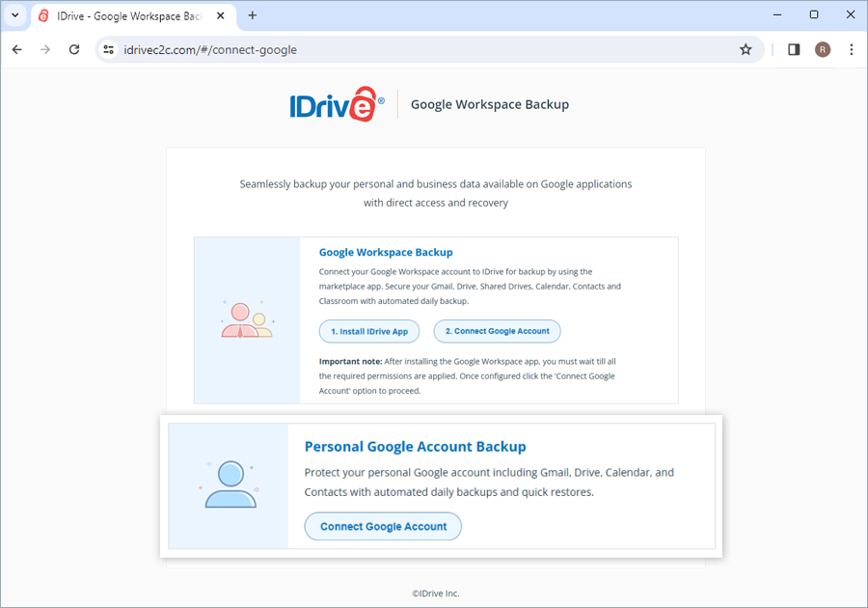This screenshot has height=608, width=868.
Task: Click the 1. Install IDrive App button
Action: click(x=369, y=331)
